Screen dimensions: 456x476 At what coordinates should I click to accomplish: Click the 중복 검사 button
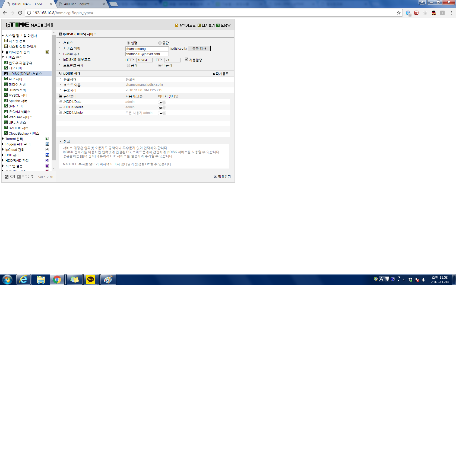pos(199,49)
